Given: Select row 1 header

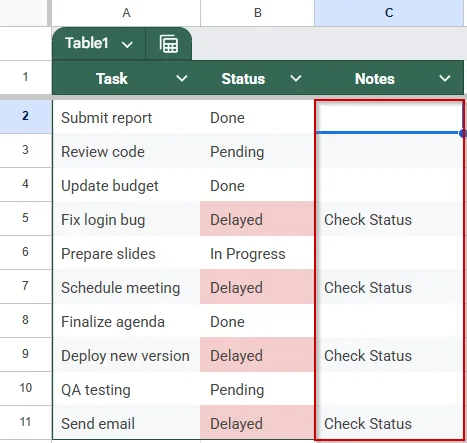Looking at the screenshot, I should point(25,77).
